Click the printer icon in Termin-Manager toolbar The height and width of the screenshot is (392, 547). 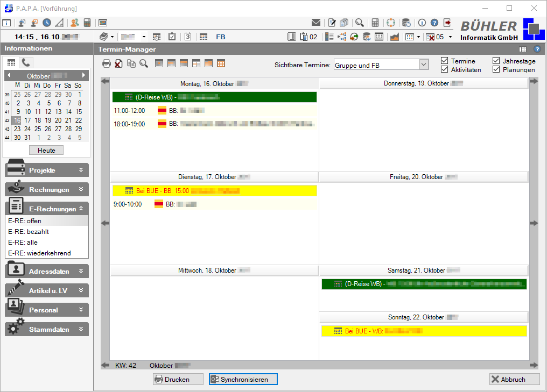[x=107, y=63]
